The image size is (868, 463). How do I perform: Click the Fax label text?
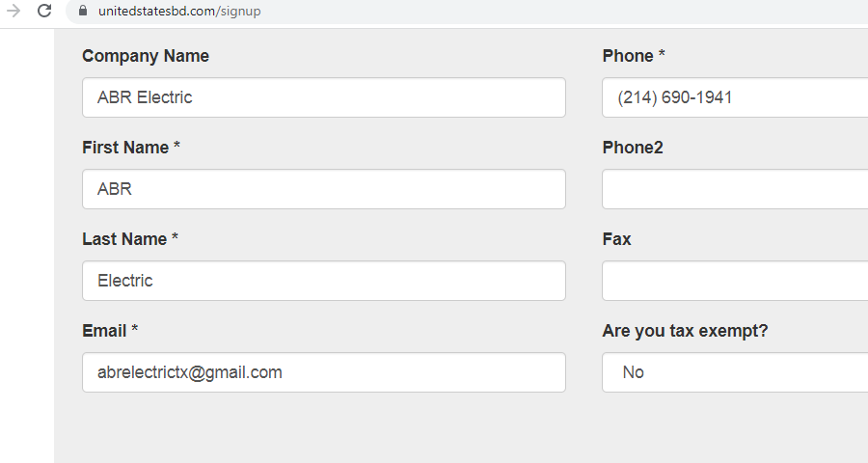point(616,239)
